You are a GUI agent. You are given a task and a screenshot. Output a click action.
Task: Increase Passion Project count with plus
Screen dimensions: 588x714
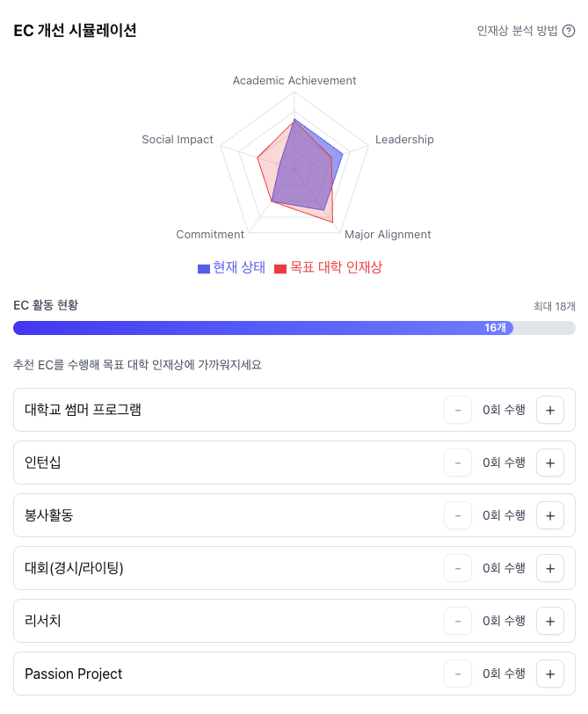[550, 674]
